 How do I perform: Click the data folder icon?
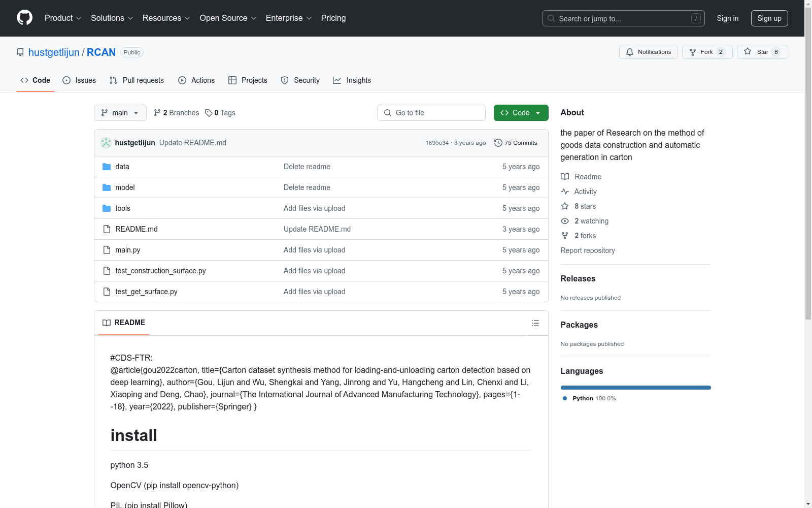[x=107, y=167]
